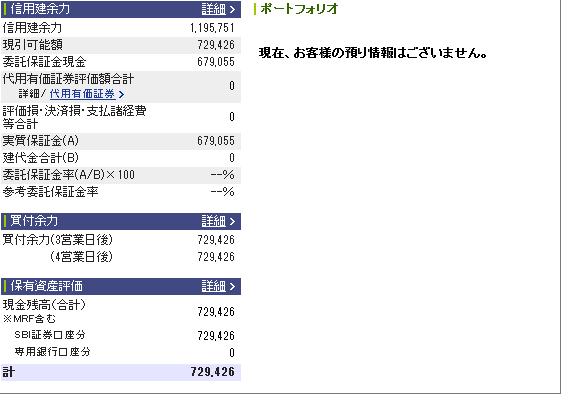Image resolution: width=562 pixels, height=395 pixels.
Task: Select the 建代金合計(B) row label
Action: point(41,158)
